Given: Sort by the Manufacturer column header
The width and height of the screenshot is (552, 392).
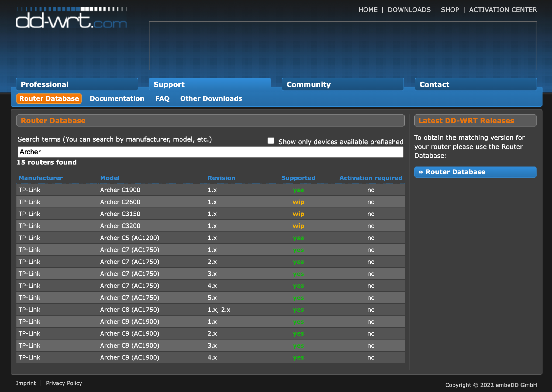Looking at the screenshot, I should click(41, 178).
